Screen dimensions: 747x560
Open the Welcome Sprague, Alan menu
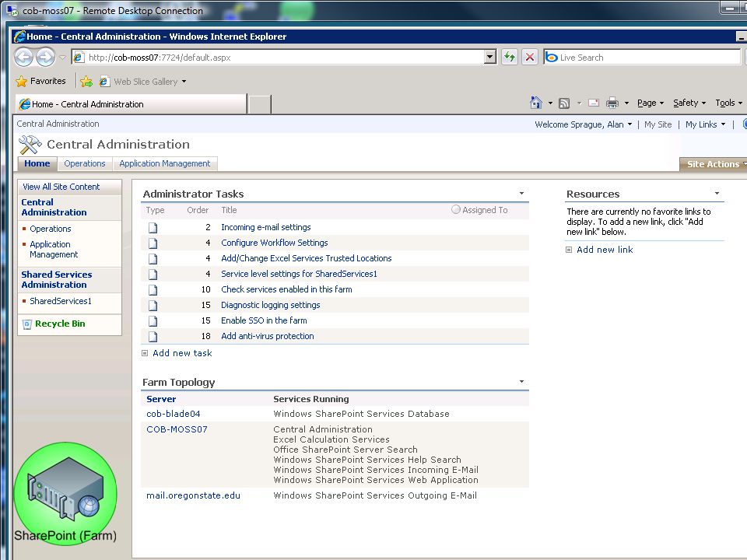pyautogui.click(x=583, y=124)
